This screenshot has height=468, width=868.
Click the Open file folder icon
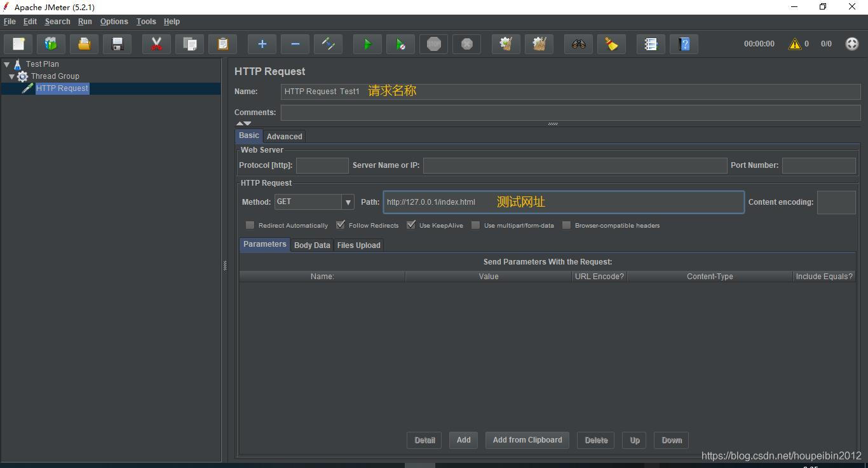tap(85, 44)
